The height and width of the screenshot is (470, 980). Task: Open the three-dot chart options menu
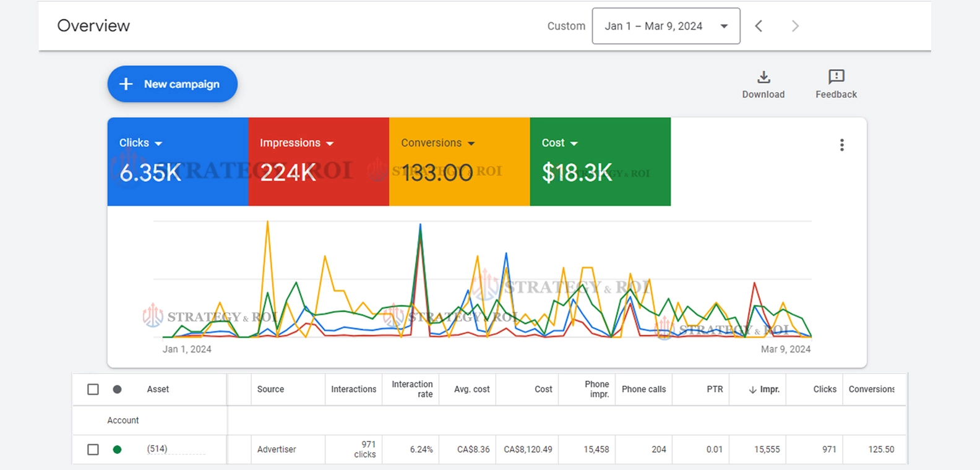tap(841, 145)
